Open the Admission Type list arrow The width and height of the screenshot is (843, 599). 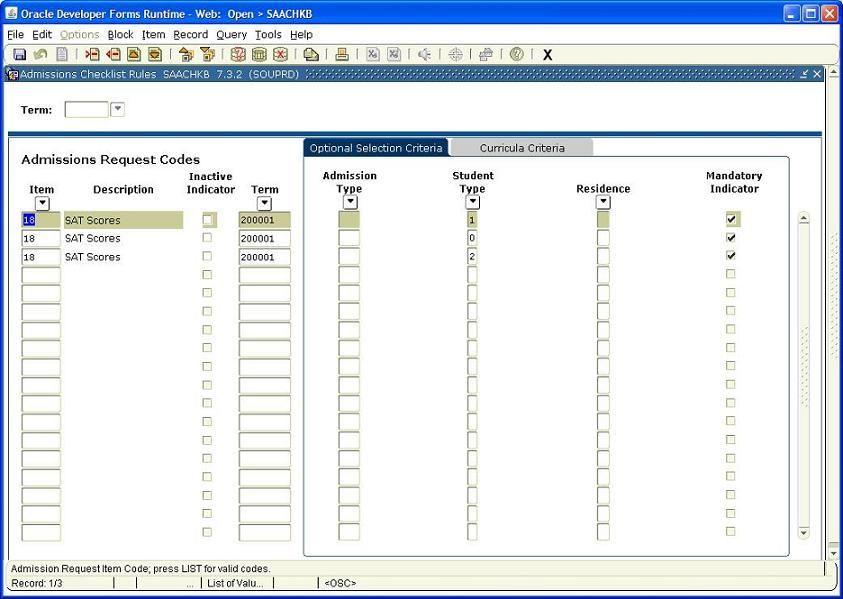tap(350, 202)
